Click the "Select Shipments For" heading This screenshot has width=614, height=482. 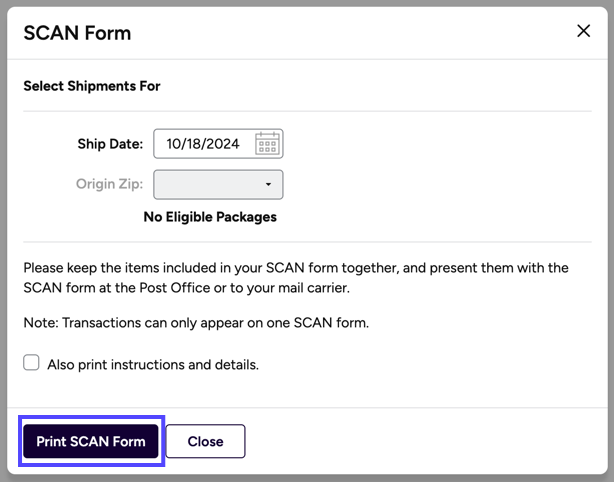[92, 86]
